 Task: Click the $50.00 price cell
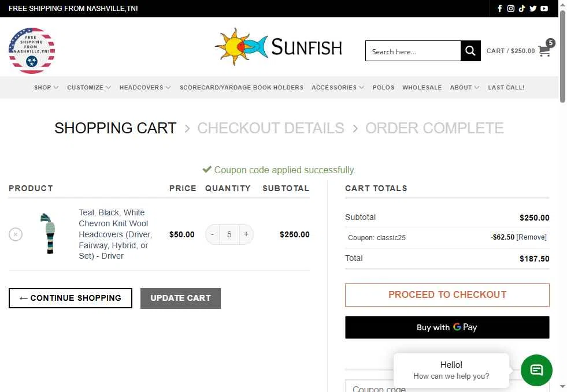coord(182,234)
